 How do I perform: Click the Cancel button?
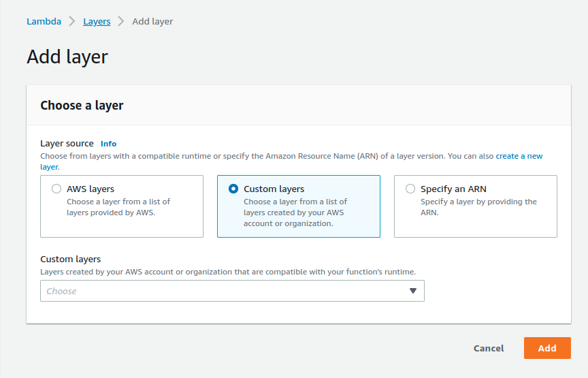pyautogui.click(x=489, y=348)
